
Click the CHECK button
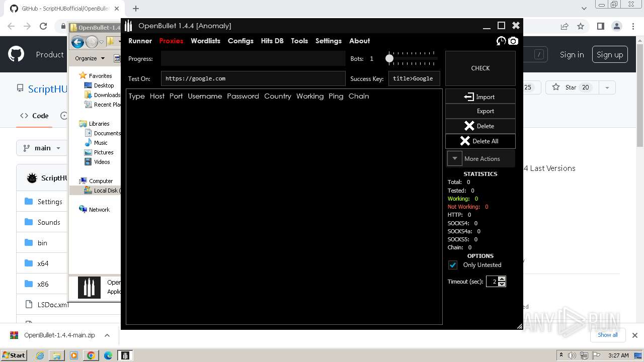(x=480, y=68)
